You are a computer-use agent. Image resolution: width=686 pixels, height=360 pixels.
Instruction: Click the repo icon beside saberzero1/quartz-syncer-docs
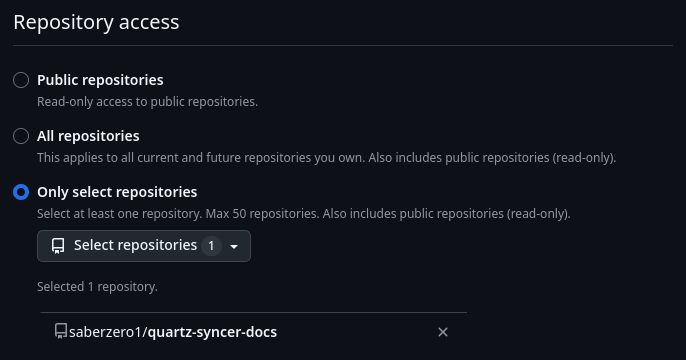61,331
